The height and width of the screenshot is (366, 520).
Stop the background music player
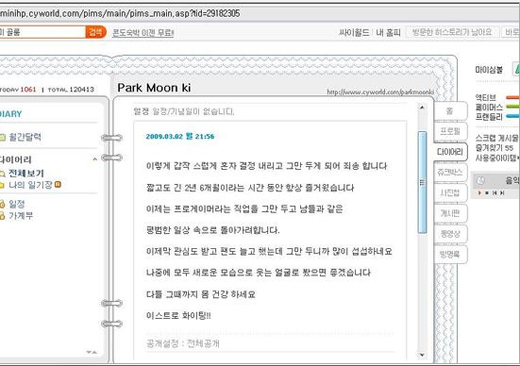point(487,193)
